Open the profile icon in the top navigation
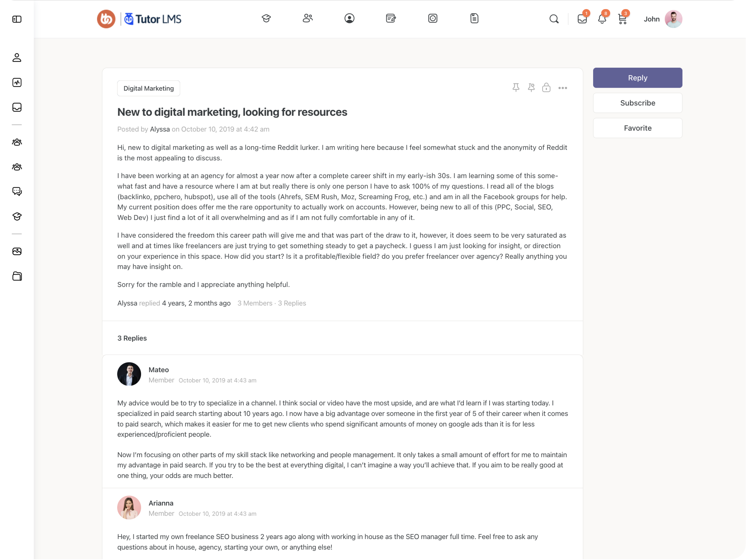This screenshot has width=746, height=560. click(x=349, y=19)
